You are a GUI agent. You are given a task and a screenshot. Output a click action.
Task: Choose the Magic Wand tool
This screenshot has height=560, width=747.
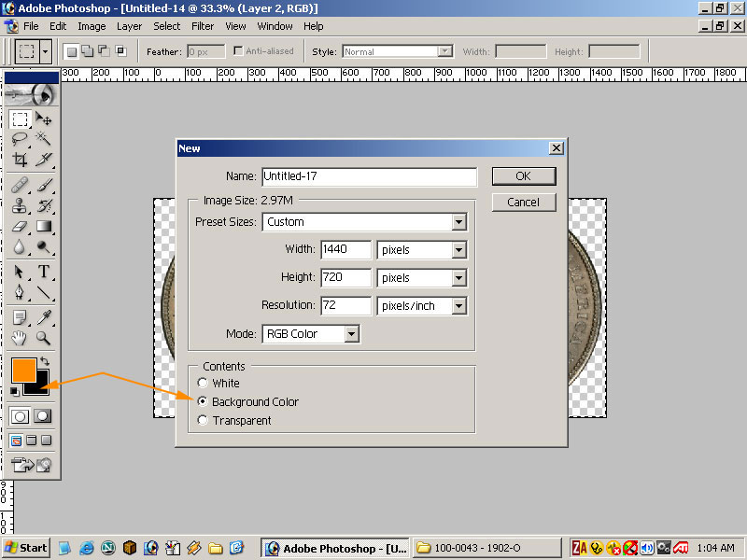43,139
